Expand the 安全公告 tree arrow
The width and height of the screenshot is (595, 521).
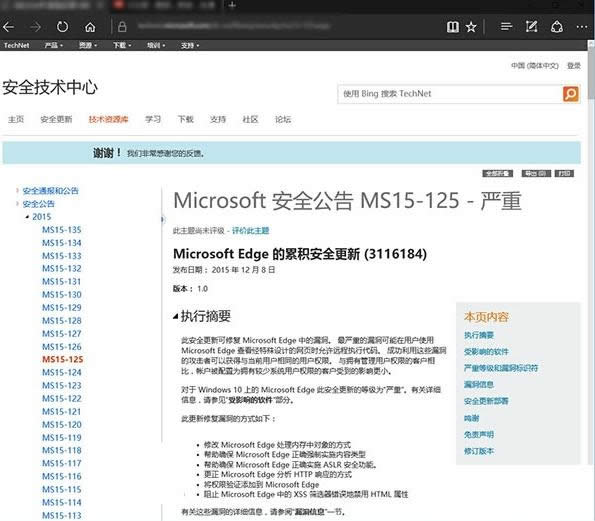click(17, 204)
